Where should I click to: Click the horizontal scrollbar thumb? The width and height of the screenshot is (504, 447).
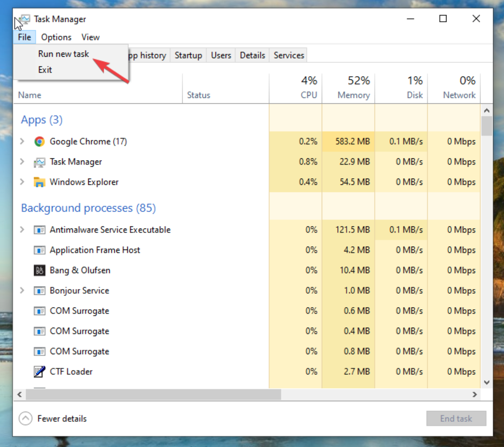(153, 394)
